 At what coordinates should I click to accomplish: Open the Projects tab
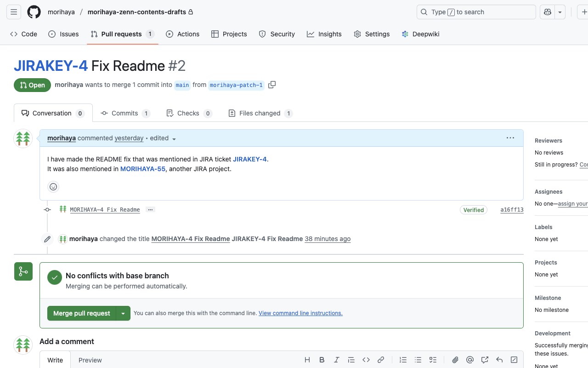coord(229,34)
